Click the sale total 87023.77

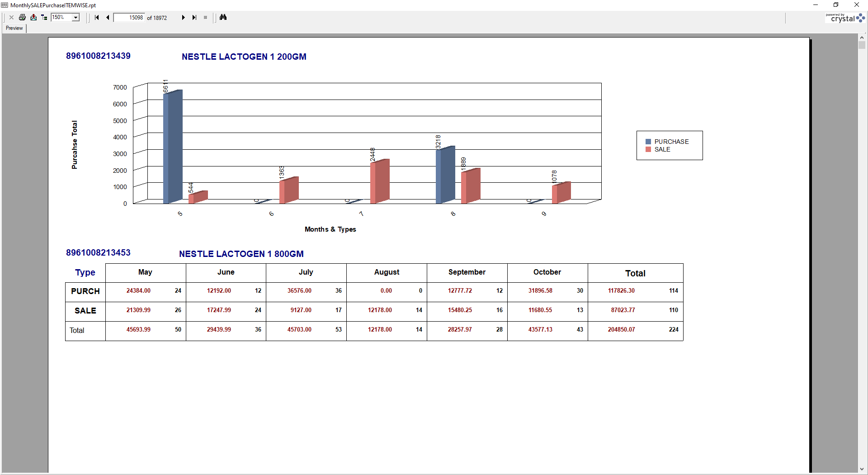coord(623,310)
